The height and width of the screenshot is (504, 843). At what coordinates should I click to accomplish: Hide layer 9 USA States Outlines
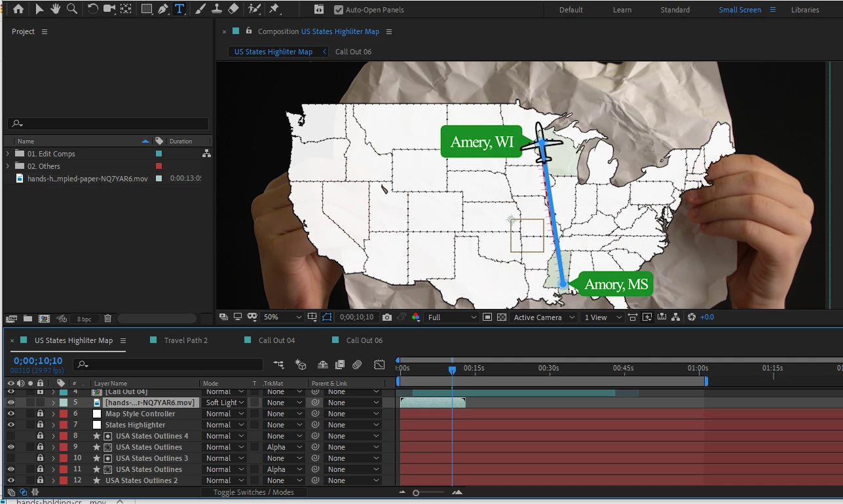coord(10,447)
